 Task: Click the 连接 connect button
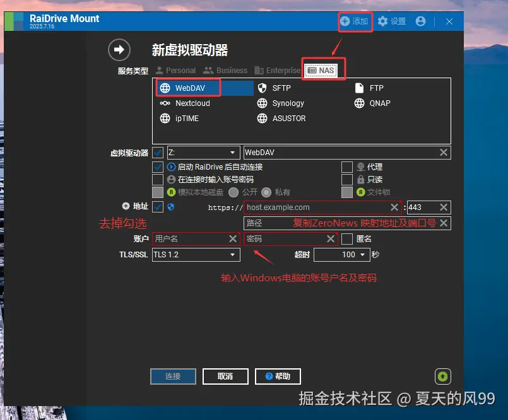click(x=173, y=376)
